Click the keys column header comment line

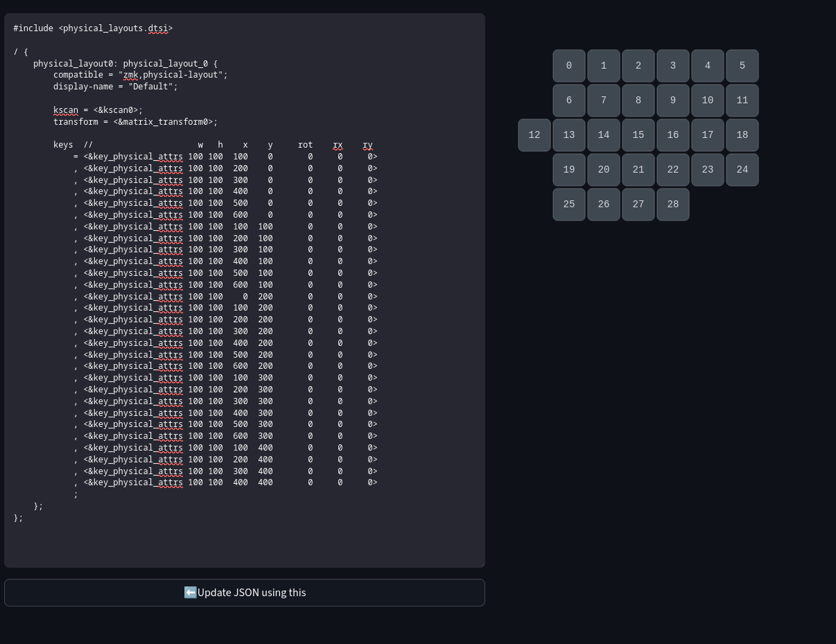tap(213, 145)
